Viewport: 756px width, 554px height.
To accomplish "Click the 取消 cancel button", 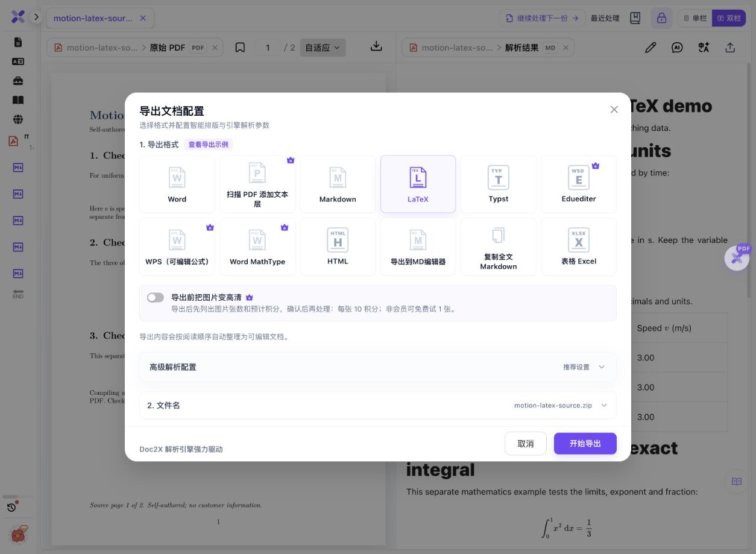I will (526, 444).
